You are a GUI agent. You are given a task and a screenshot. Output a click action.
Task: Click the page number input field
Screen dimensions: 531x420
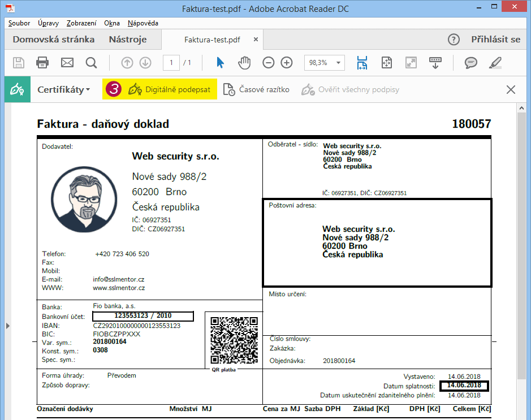pyautogui.click(x=171, y=63)
